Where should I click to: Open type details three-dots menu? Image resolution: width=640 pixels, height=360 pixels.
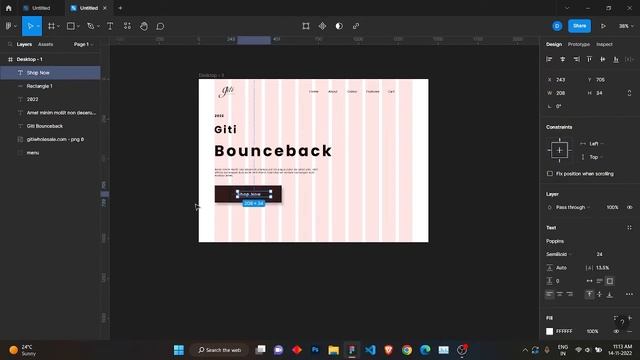[x=629, y=294]
